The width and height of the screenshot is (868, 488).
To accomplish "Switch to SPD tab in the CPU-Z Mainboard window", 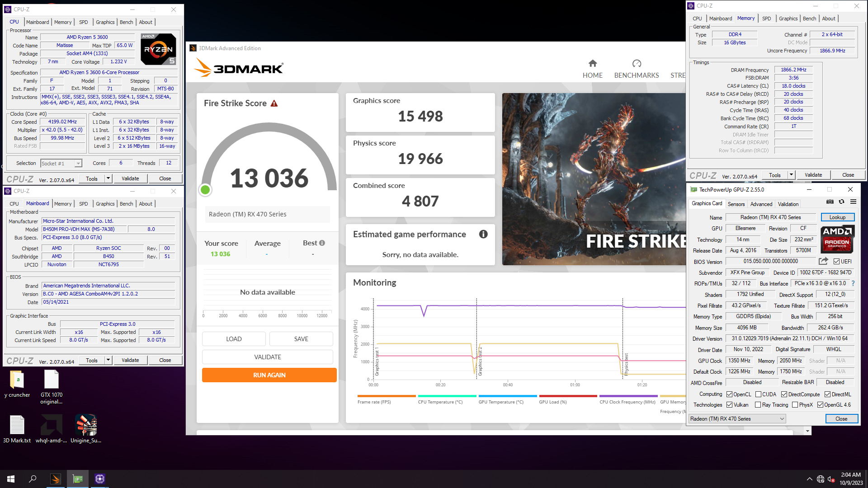I will click(x=84, y=204).
